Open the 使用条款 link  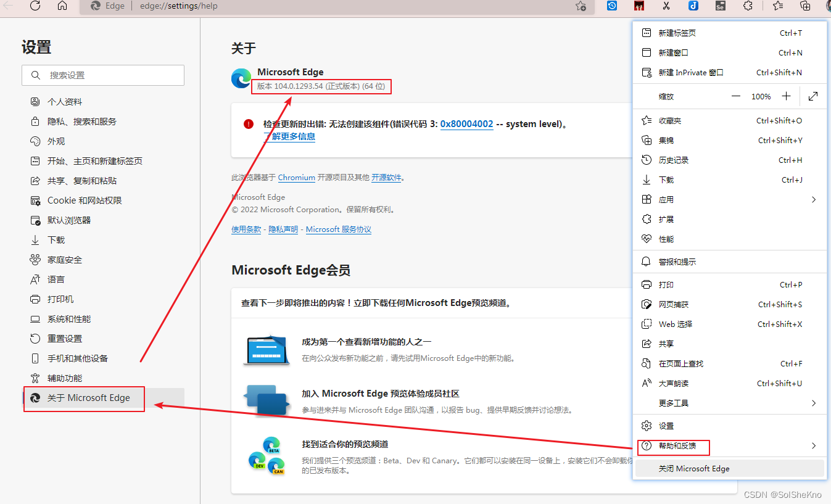(246, 229)
